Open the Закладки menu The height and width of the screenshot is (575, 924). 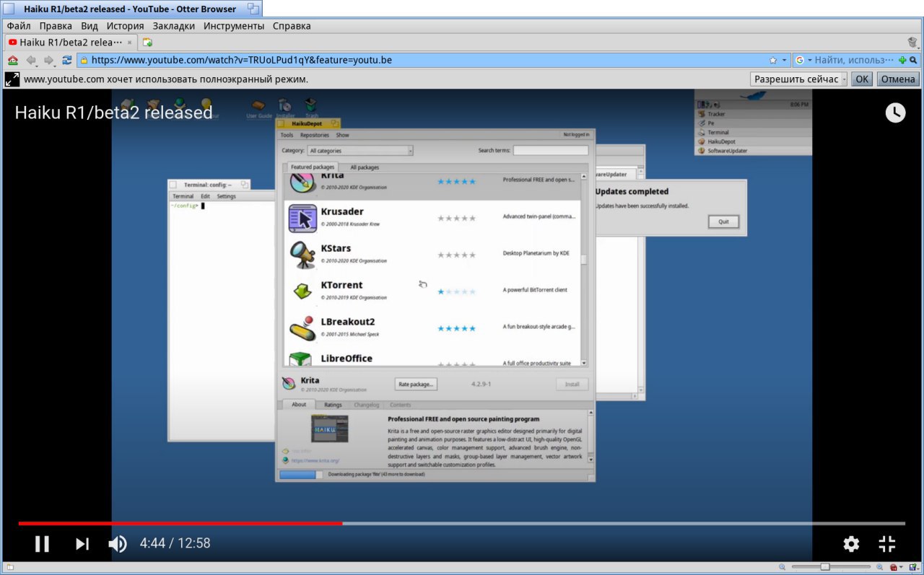(x=173, y=26)
